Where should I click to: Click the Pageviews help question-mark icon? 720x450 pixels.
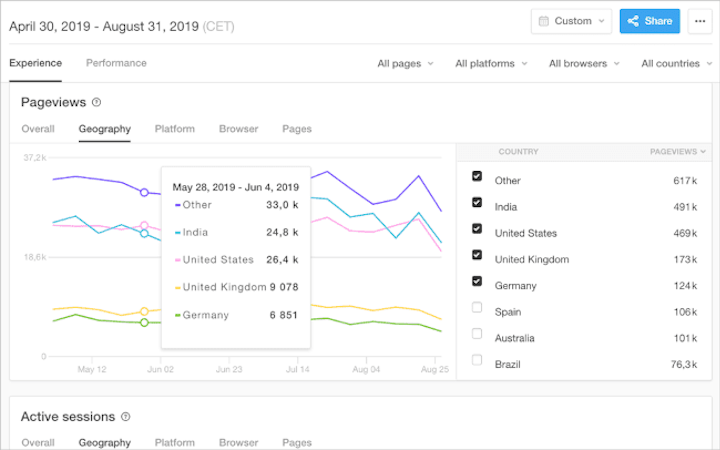97,102
